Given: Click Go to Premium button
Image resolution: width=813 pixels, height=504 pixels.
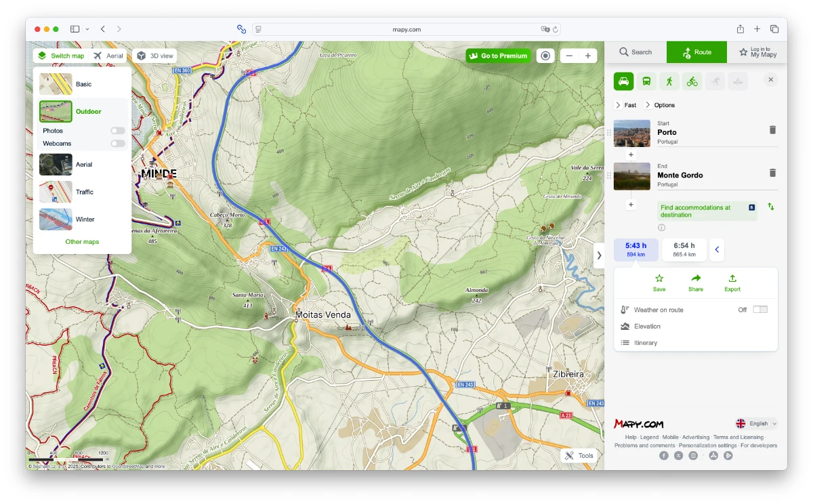Looking at the screenshot, I should click(498, 56).
